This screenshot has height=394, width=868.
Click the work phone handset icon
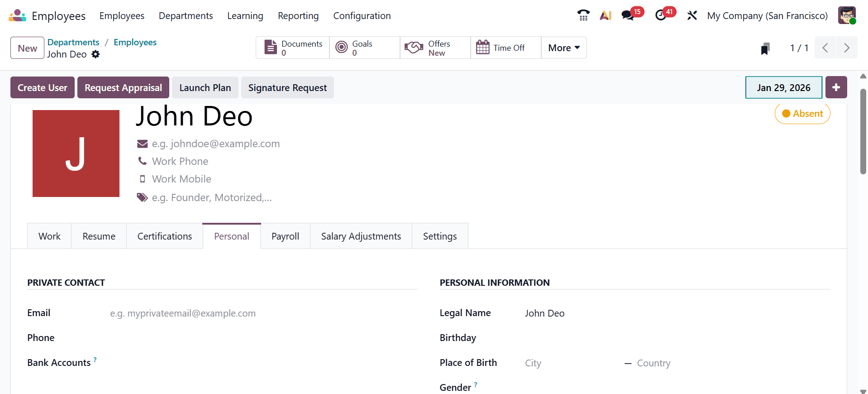pos(143,161)
